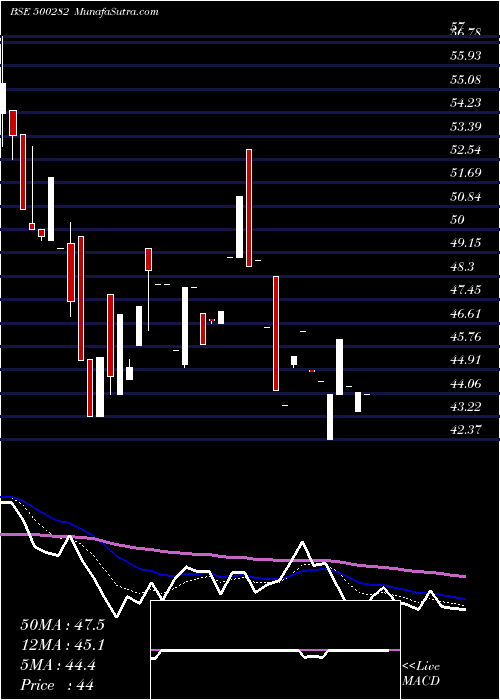
Task: Click the 43.22 price axis label
Action: [466, 407]
